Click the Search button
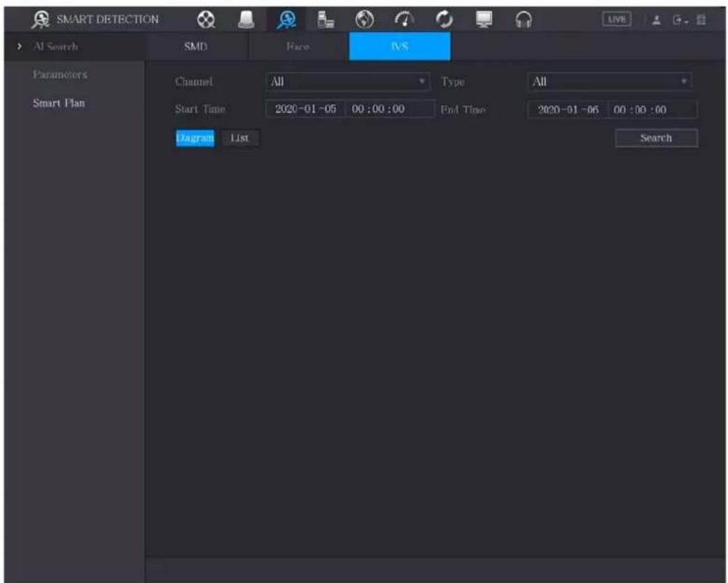Image resolution: width=728 pixels, height=583 pixels. pyautogui.click(x=656, y=138)
